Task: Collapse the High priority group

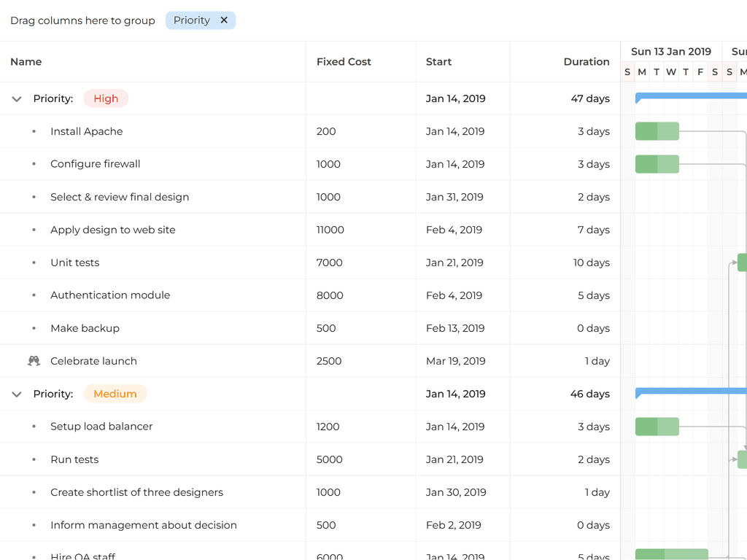Action: point(17,99)
